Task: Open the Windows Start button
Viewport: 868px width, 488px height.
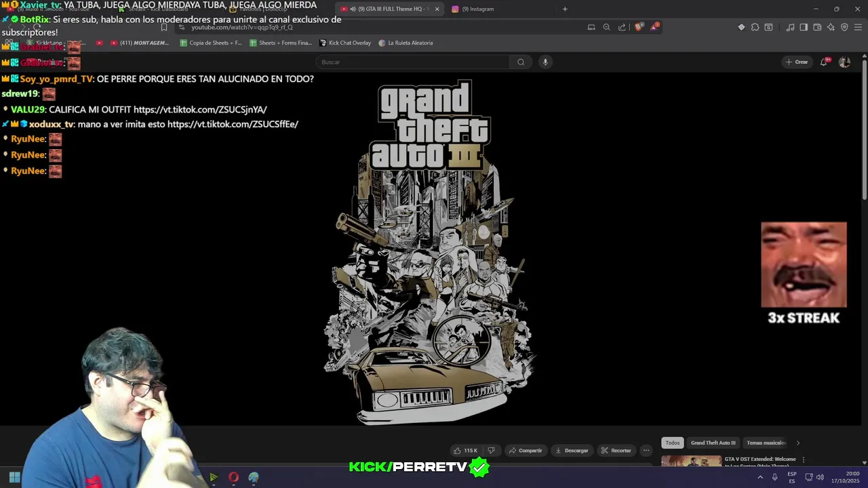Action: point(14,477)
